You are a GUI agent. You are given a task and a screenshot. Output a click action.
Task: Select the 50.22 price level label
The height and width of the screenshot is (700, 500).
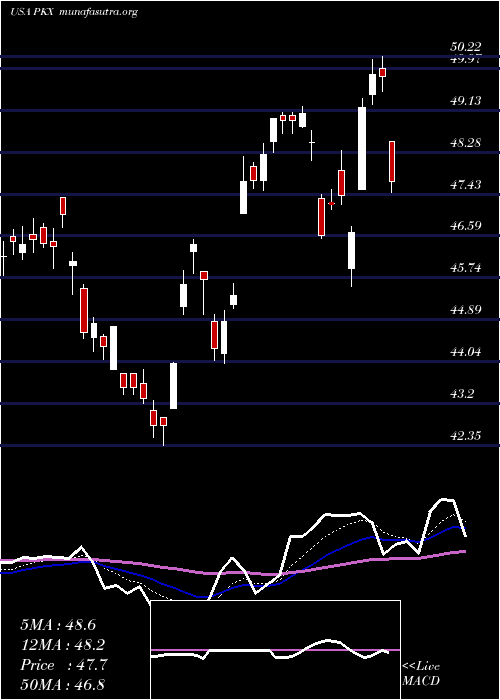pyautogui.click(x=465, y=47)
